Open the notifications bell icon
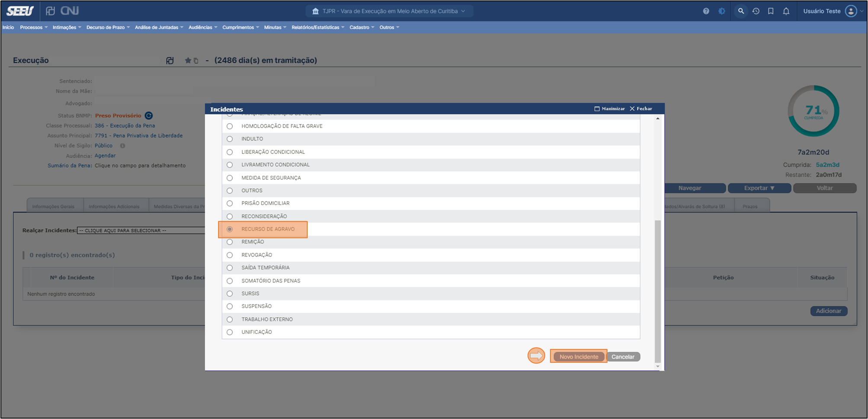 786,11
